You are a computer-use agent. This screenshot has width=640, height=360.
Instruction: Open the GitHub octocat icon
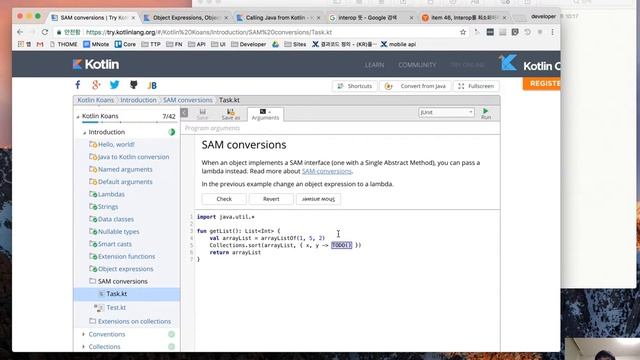(x=133, y=85)
